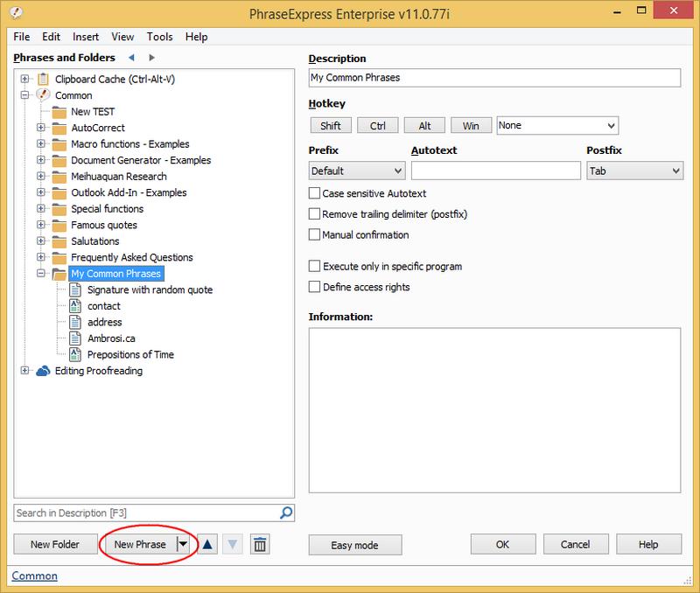Click the contact phrase icon

tap(75, 306)
